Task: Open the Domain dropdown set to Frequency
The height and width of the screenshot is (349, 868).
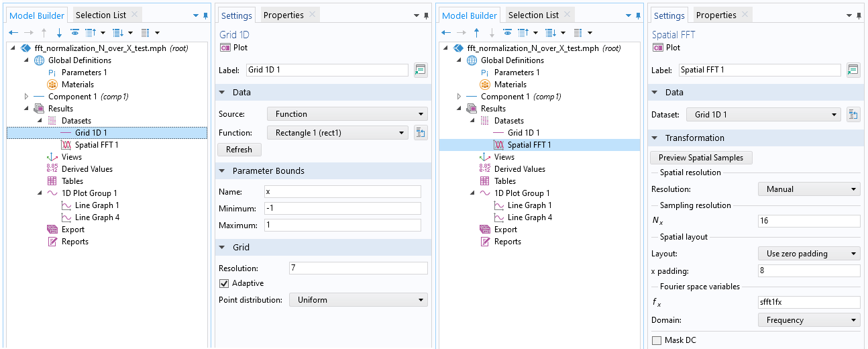Action: click(x=808, y=320)
